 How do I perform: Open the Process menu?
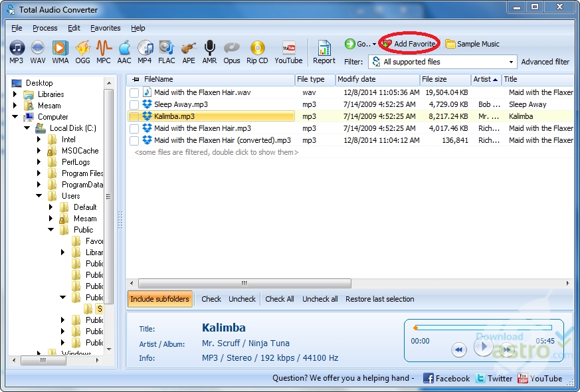(x=45, y=28)
